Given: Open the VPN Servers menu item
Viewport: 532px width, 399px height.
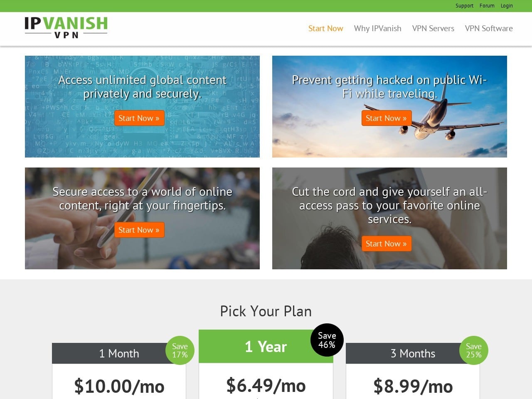Looking at the screenshot, I should 433,28.
